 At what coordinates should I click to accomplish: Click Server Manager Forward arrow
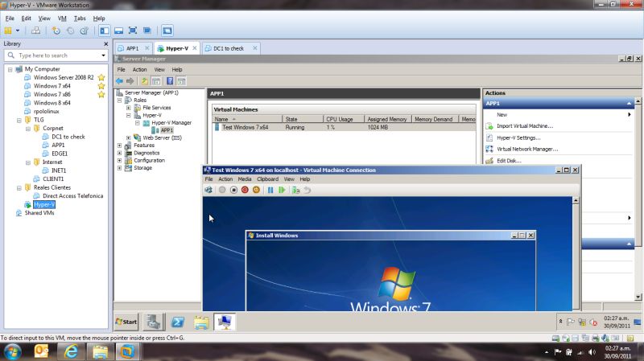(130, 81)
